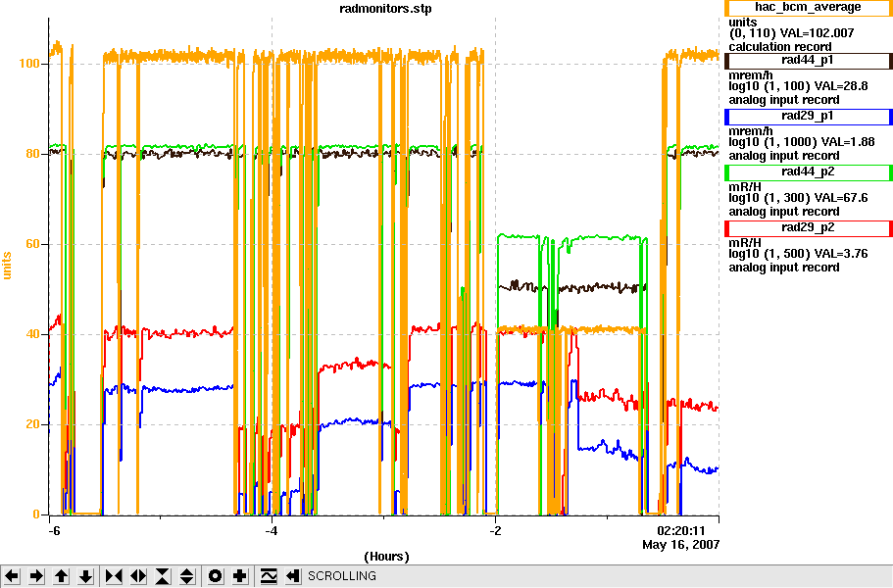Click the -6 label on the time axis
The image size is (893, 588).
click(x=53, y=531)
